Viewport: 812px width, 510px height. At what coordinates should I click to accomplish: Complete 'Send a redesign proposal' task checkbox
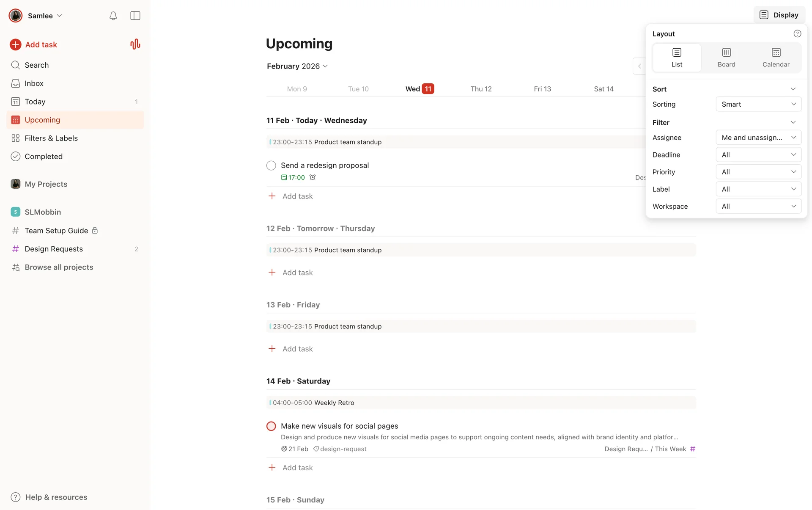pos(271,165)
